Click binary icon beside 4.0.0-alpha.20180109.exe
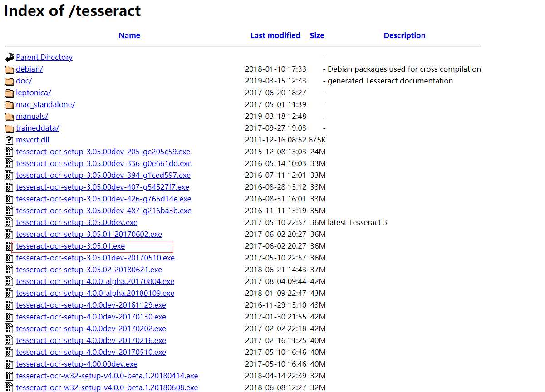The image size is (545, 392). (x=10, y=293)
